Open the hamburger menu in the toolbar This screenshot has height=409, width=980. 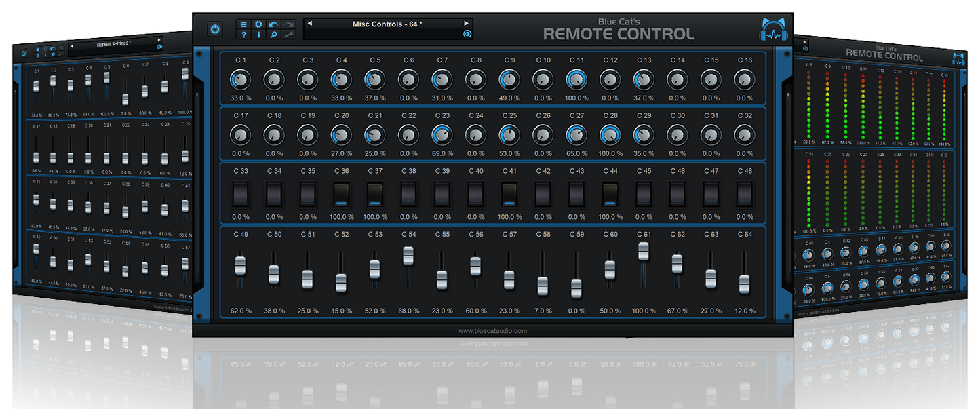243,24
